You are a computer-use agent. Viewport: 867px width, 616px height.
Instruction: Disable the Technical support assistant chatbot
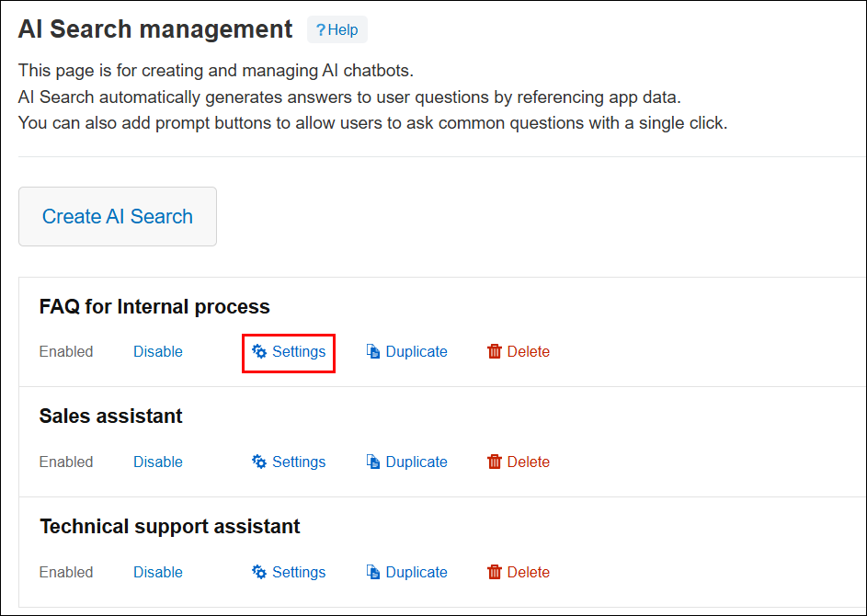point(157,572)
